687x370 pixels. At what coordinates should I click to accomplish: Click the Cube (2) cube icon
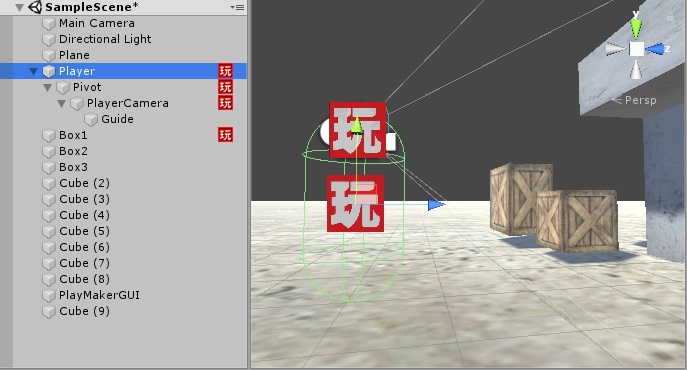tap(49, 183)
